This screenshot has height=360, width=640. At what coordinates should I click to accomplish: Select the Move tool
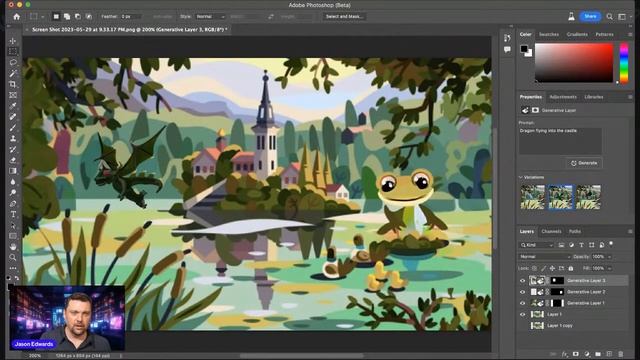13,41
